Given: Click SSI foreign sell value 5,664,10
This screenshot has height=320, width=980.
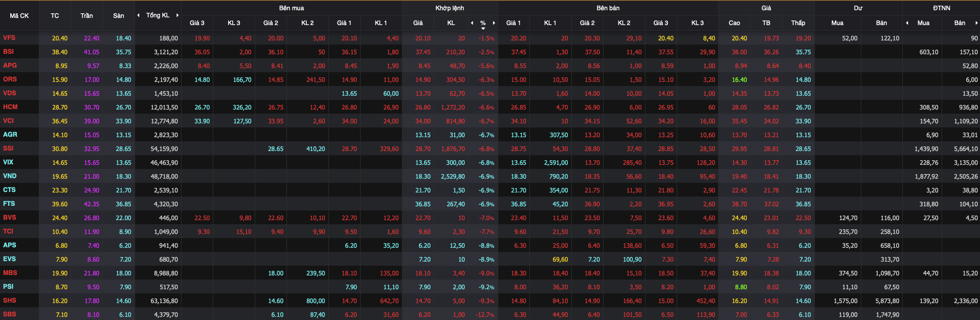Looking at the screenshot, I should pyautogui.click(x=966, y=149).
